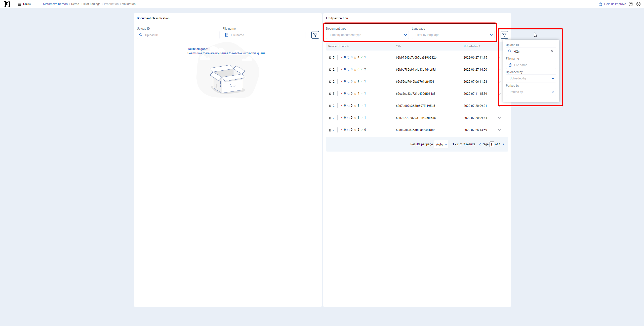The image size is (644, 326).
Task: Click the filter popup Upload ID field
Action: coord(531,51)
